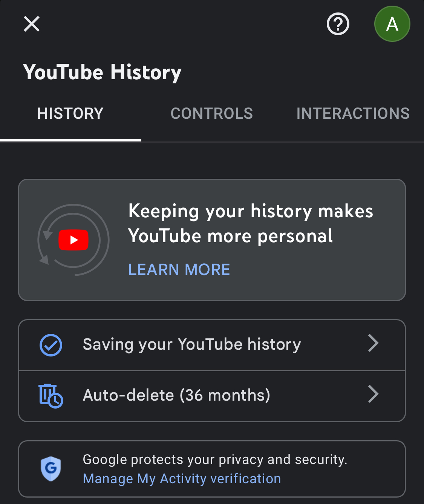Expand chevron beside Auto-delete (36 months)

click(373, 394)
